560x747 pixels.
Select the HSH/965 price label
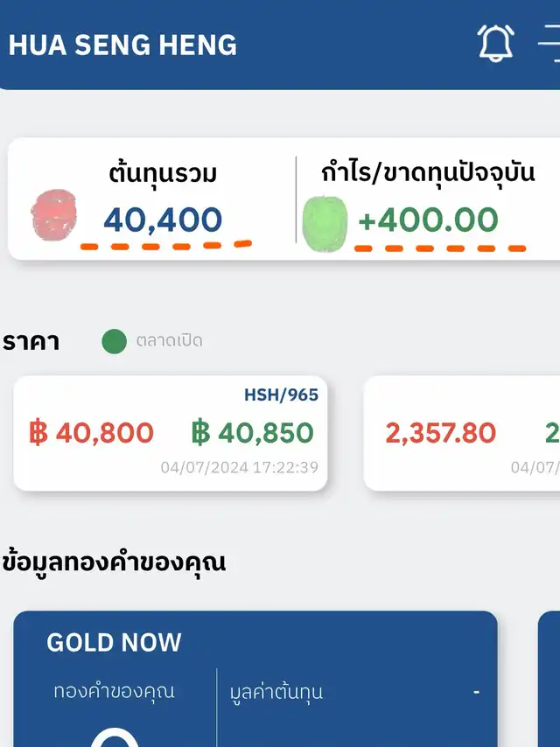point(281,395)
